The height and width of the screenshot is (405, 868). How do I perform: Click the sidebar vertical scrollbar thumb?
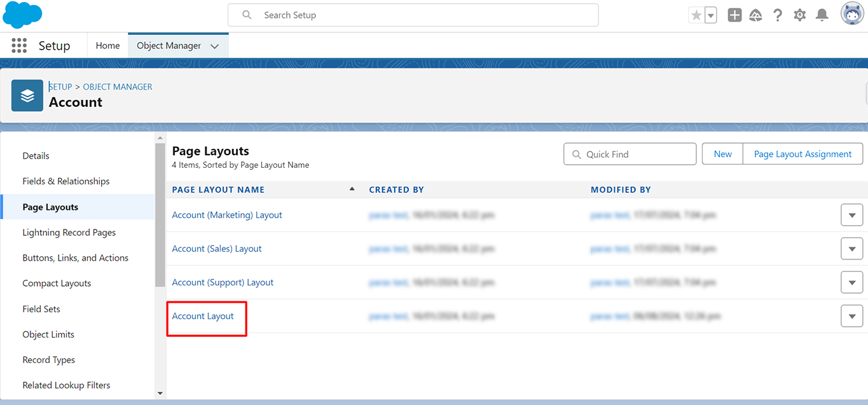(160, 215)
